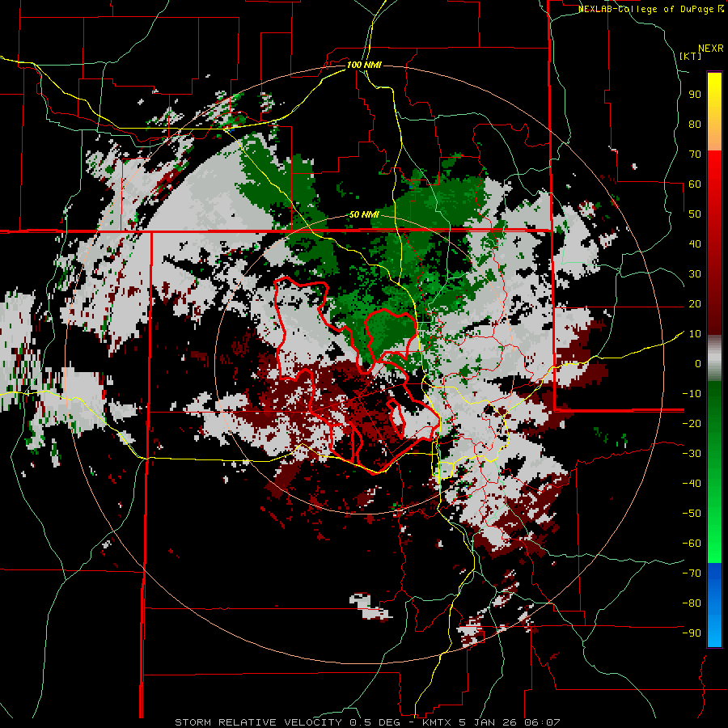Click the NEXR label above the scale
Image resolution: width=728 pixels, height=728 pixels.
coord(710,49)
